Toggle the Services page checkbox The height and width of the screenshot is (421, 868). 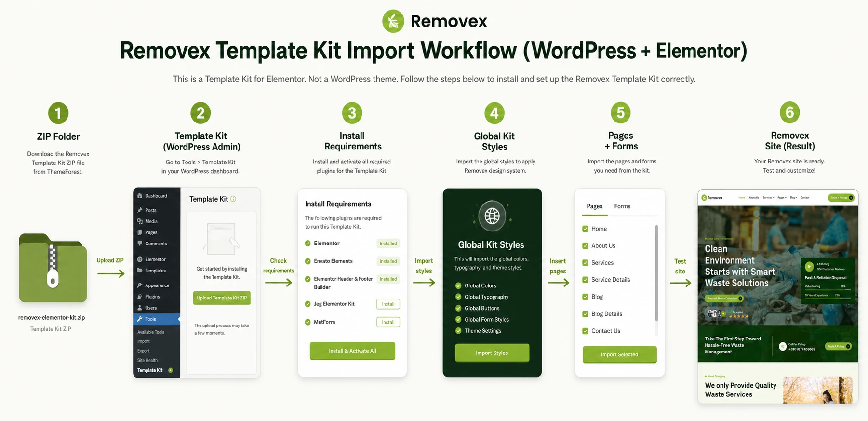point(585,263)
